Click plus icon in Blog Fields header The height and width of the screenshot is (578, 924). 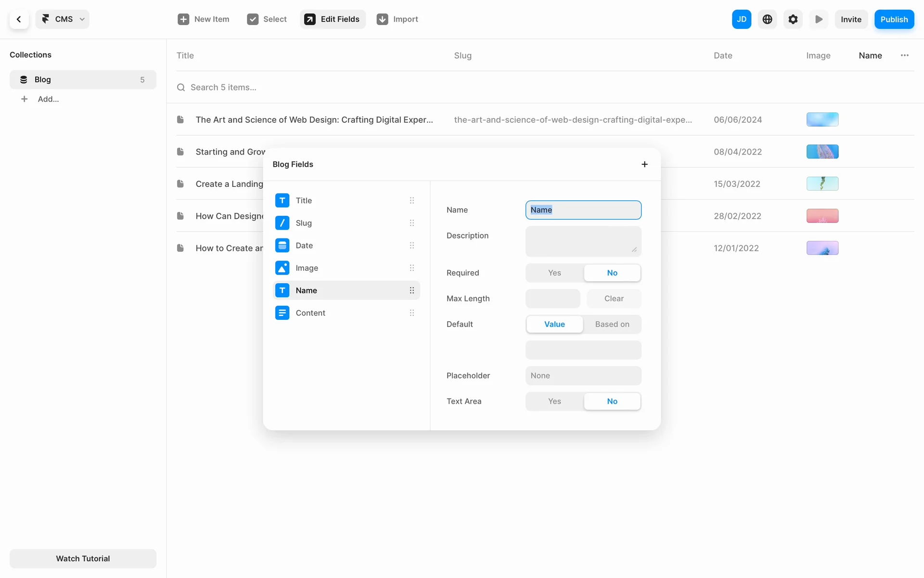[644, 164]
